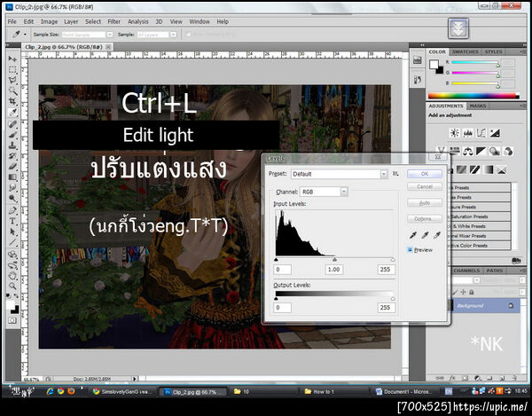Image resolution: width=532 pixels, height=416 pixels.
Task: Switch to the Channels tab
Action: [466, 271]
